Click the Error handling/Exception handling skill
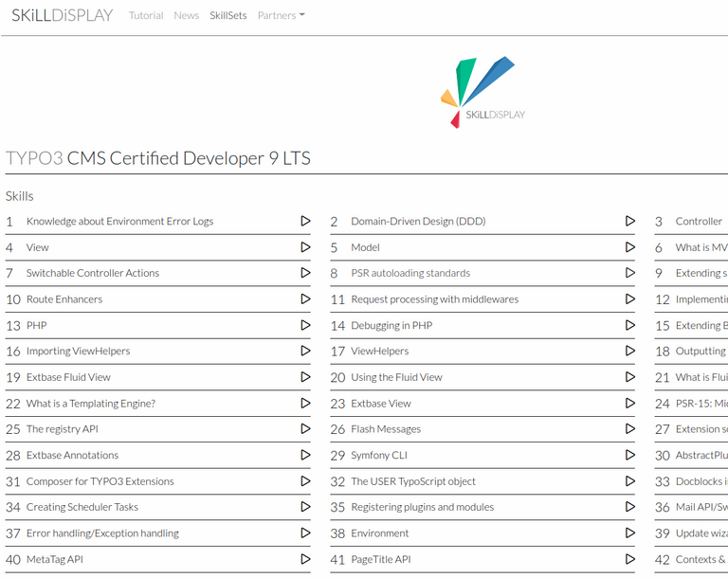 [x=102, y=533]
